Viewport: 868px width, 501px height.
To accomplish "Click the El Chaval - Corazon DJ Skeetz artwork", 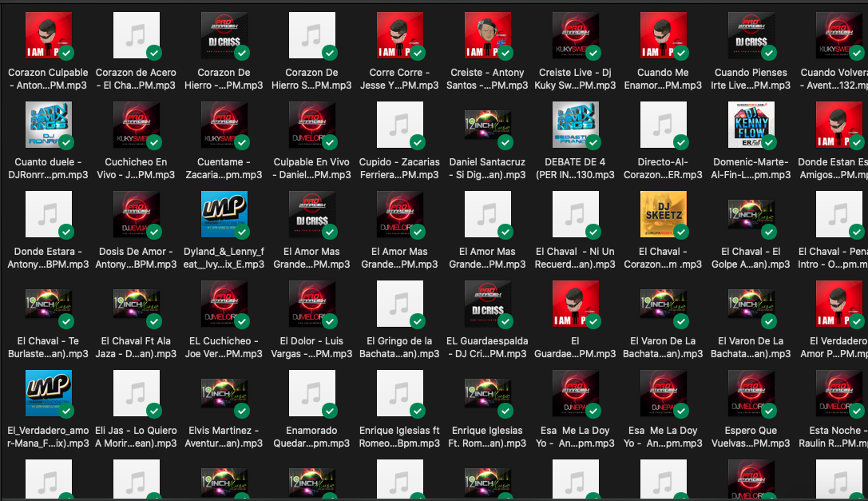I will (664, 214).
